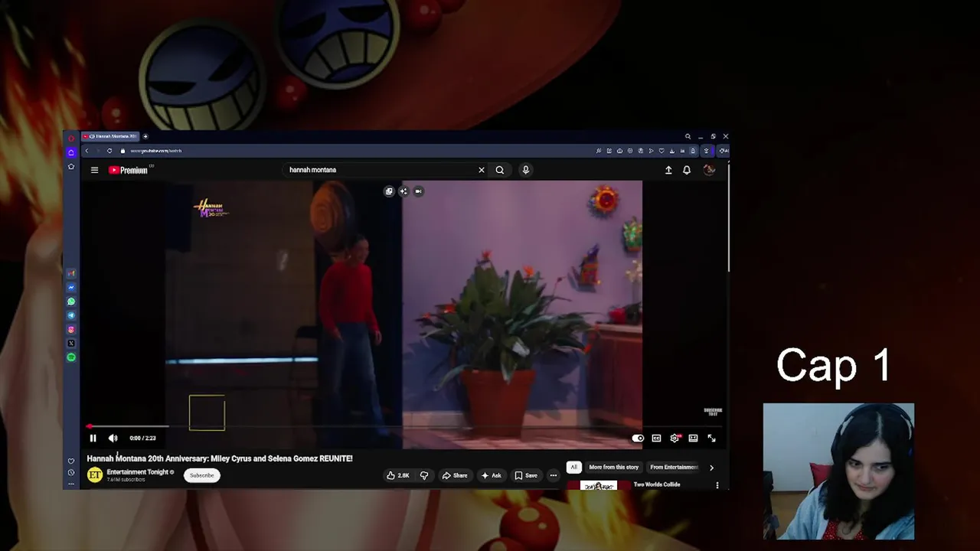Open Instagram in browser sidebar
The width and height of the screenshot is (980, 551).
[x=71, y=330]
